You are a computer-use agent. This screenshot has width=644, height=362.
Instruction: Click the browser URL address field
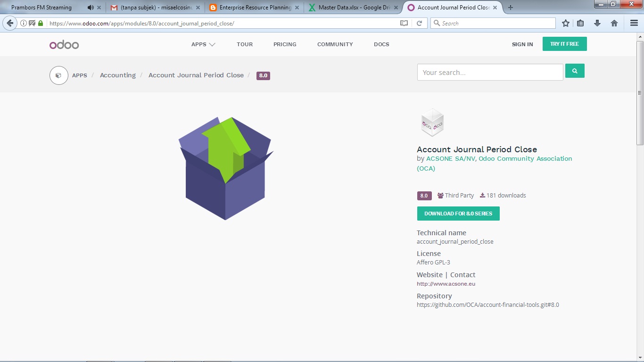click(x=222, y=23)
